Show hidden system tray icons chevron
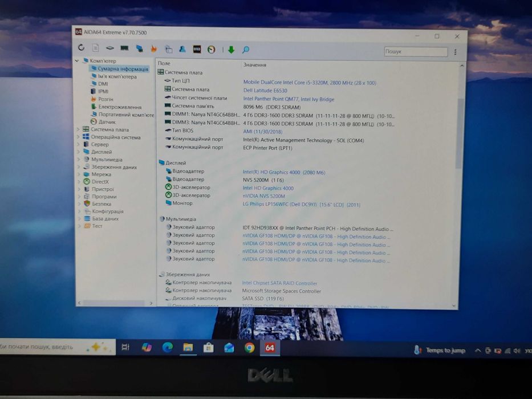The width and height of the screenshot is (532, 399). (x=477, y=351)
